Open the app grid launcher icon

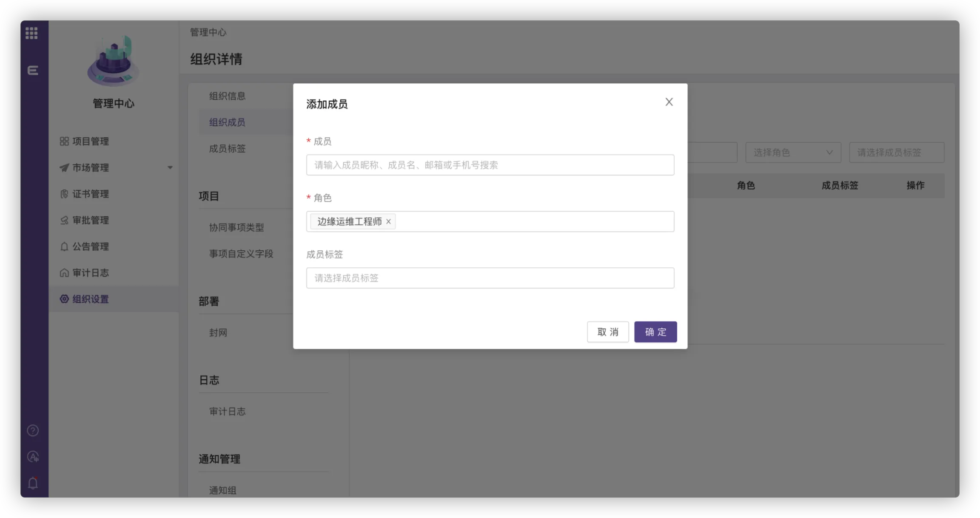31,33
